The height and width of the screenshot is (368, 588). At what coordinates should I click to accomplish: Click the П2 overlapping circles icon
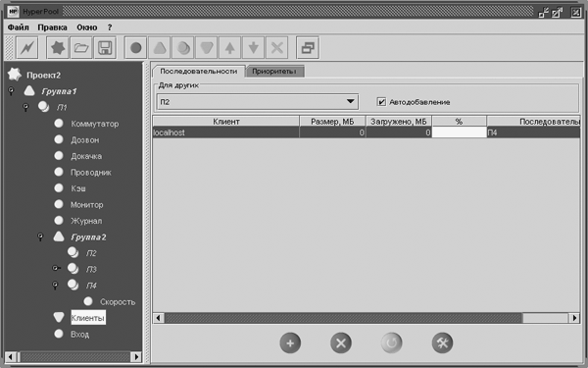pos(73,253)
